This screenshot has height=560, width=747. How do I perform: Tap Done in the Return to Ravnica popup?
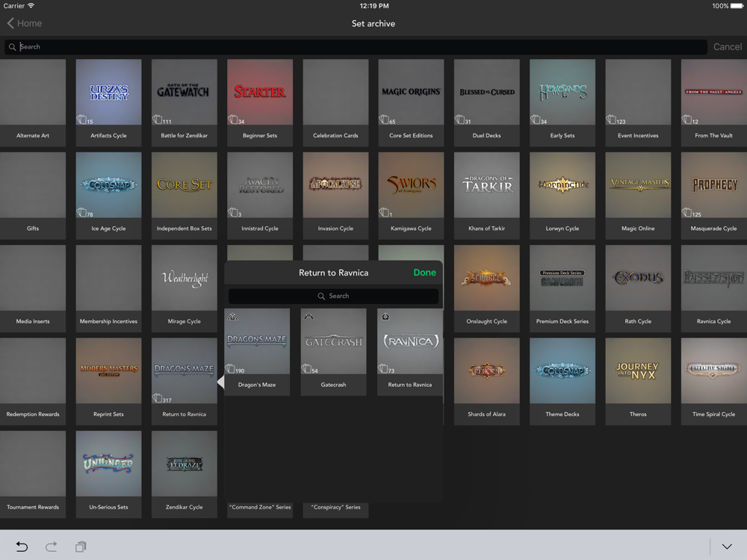tap(424, 273)
